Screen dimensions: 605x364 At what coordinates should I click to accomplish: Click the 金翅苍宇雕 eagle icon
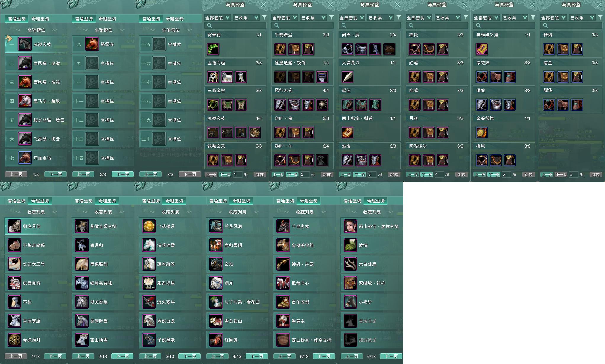(283, 245)
